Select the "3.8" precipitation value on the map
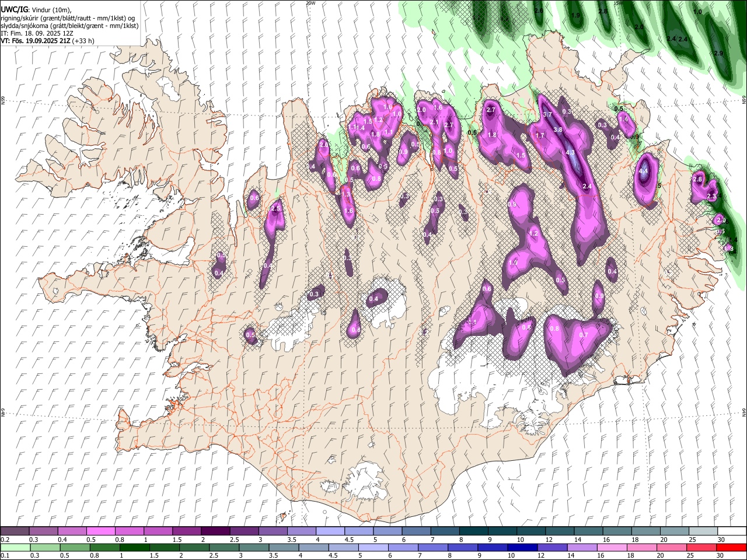Image resolution: width=747 pixels, height=560 pixels. point(558,130)
